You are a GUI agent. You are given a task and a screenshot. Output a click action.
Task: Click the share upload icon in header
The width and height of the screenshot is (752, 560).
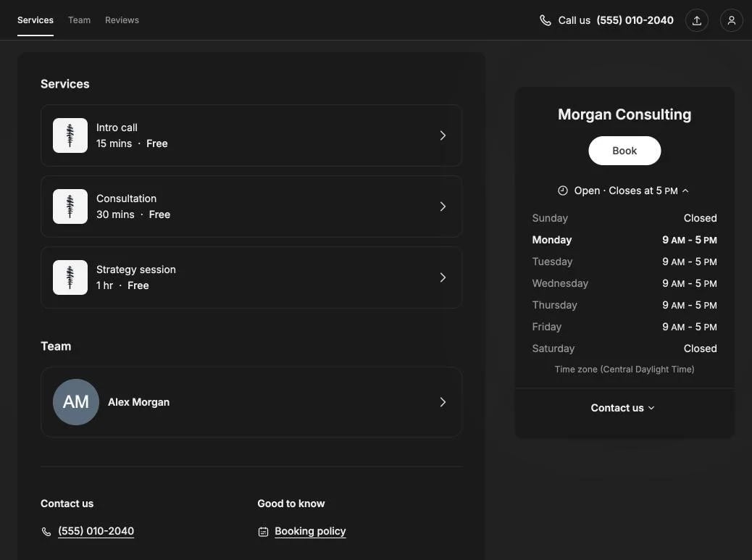click(696, 20)
